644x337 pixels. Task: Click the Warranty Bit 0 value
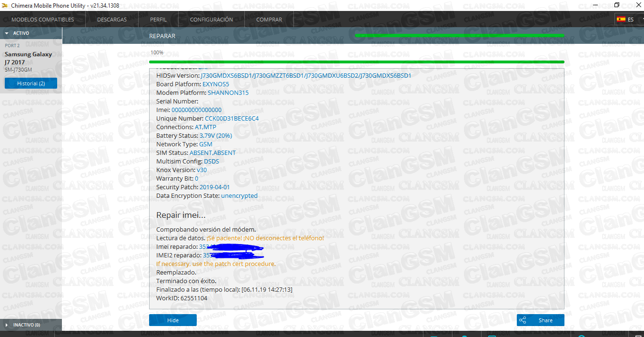click(197, 179)
